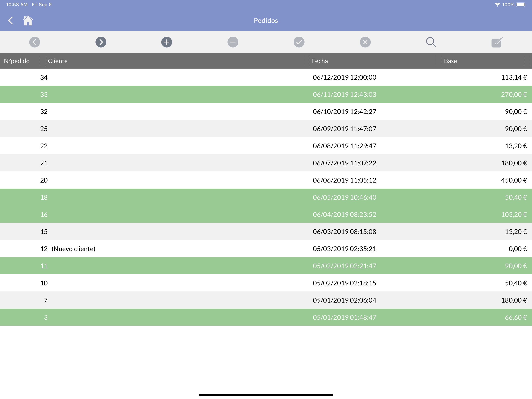Image resolution: width=532 pixels, height=399 pixels.
Task: Tap the battery indicator icon
Action: [521, 4]
